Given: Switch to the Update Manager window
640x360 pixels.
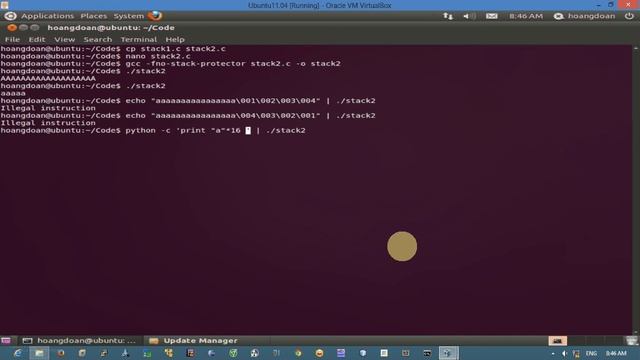Looking at the screenshot, I should [x=193, y=340].
